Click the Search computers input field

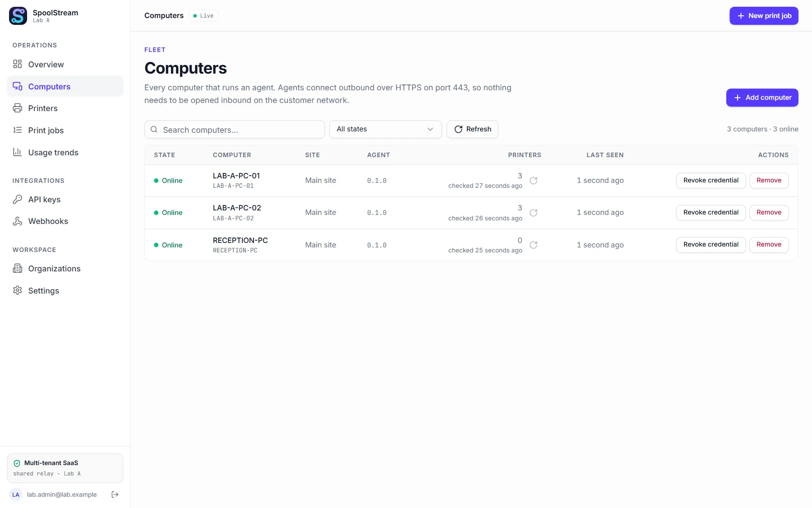click(x=235, y=130)
